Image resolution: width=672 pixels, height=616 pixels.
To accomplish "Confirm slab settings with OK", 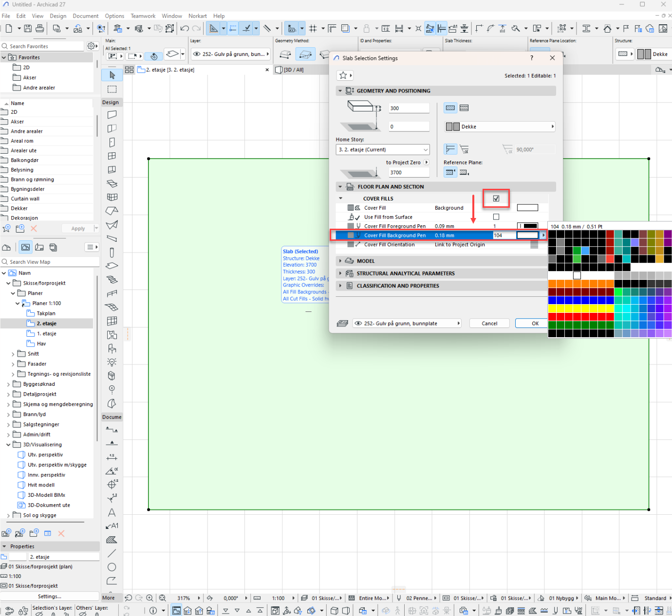I will pos(535,324).
